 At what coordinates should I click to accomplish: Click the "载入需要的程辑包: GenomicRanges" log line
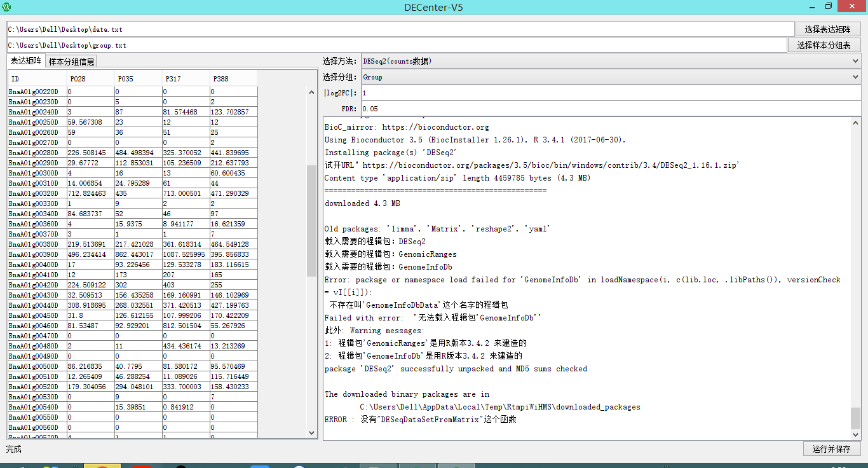point(390,254)
